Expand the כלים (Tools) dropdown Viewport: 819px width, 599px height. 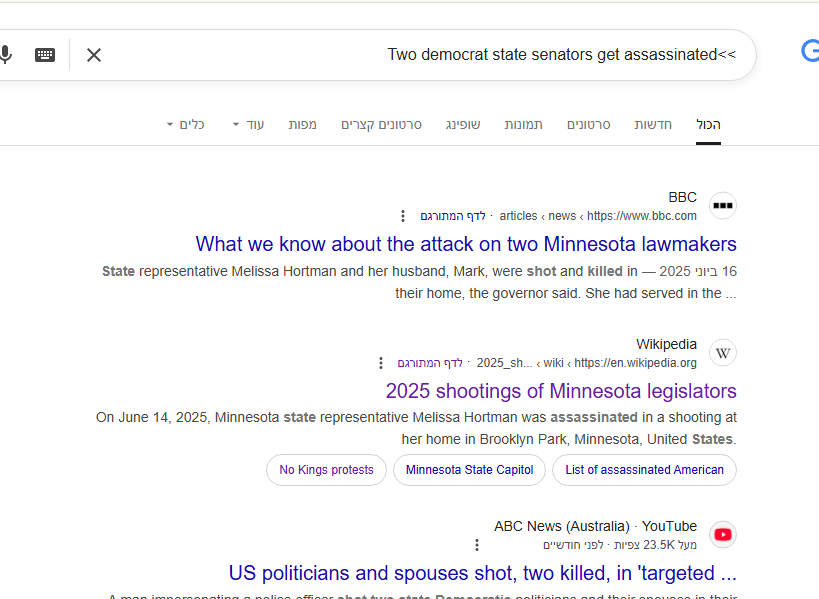point(185,125)
